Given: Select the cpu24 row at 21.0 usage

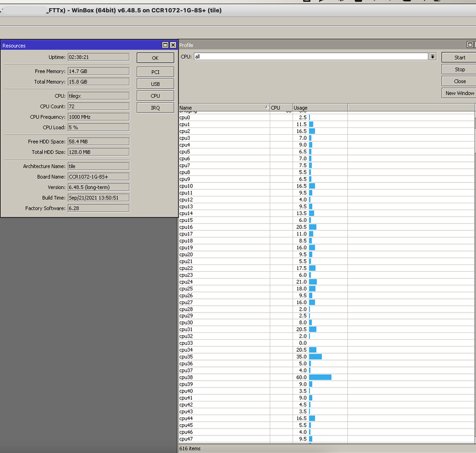Looking at the screenshot, I should pyautogui.click(x=326, y=281).
